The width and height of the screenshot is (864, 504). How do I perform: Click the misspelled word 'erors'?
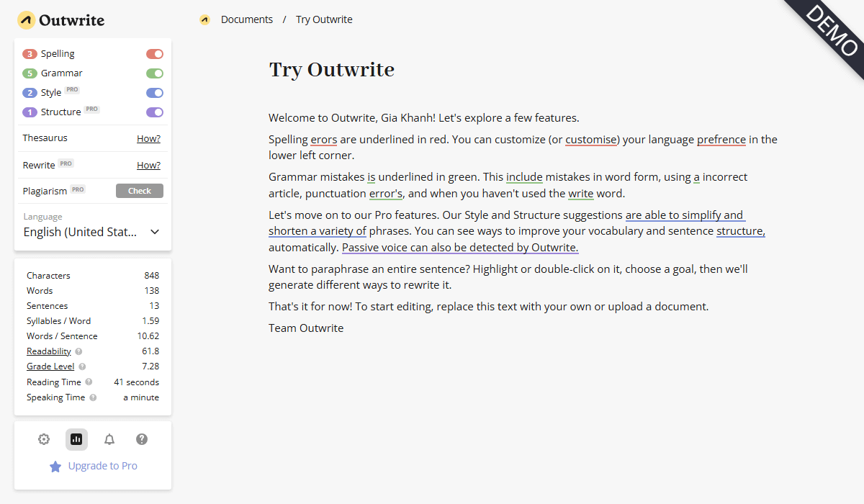coord(323,140)
